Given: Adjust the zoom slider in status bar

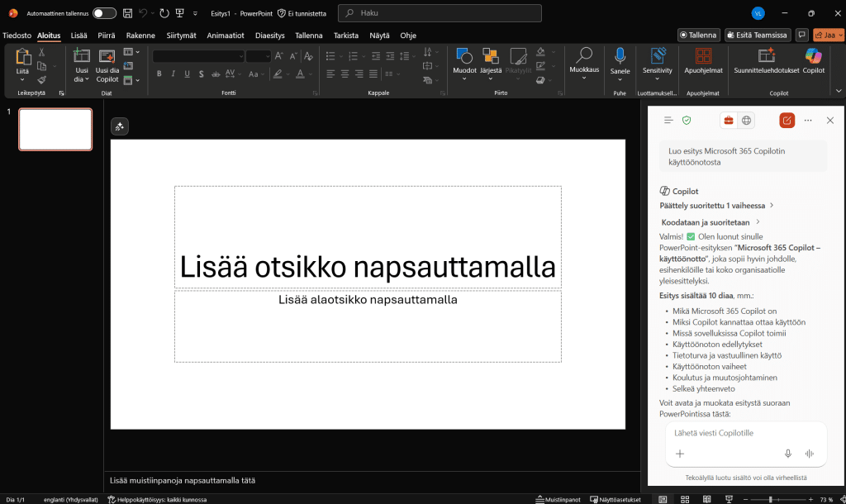Looking at the screenshot, I should [771, 500].
